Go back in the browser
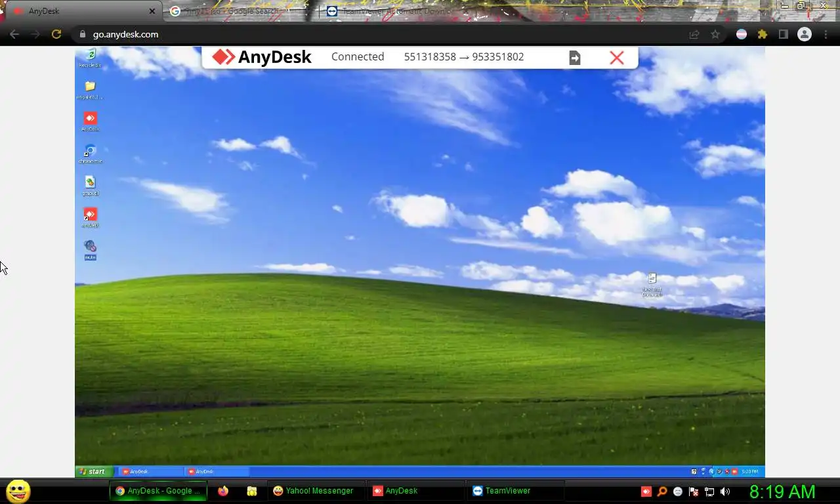 (14, 34)
